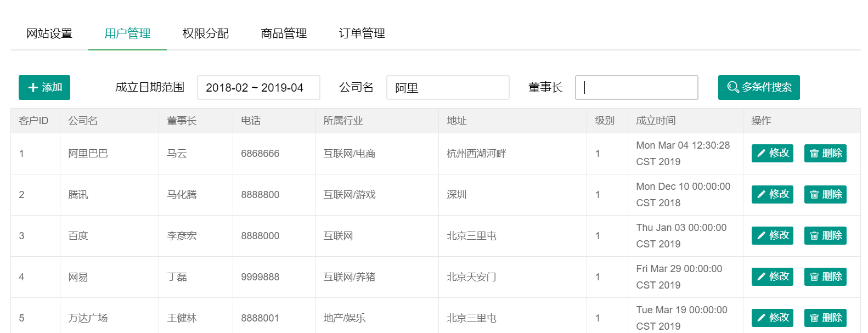Click the 互联网/电商 industry cell
Screen dimensions: 868x333
(377, 154)
